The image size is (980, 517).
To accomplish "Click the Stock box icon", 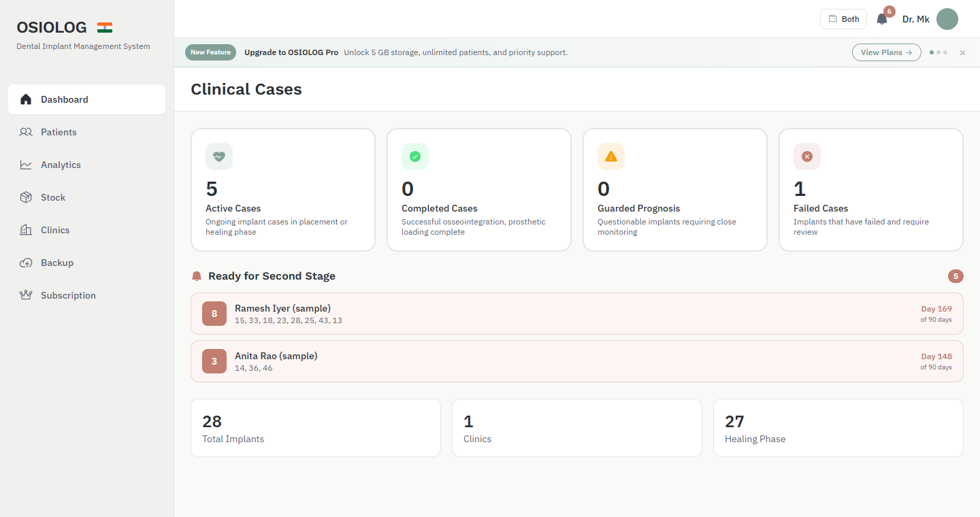I will tap(26, 197).
